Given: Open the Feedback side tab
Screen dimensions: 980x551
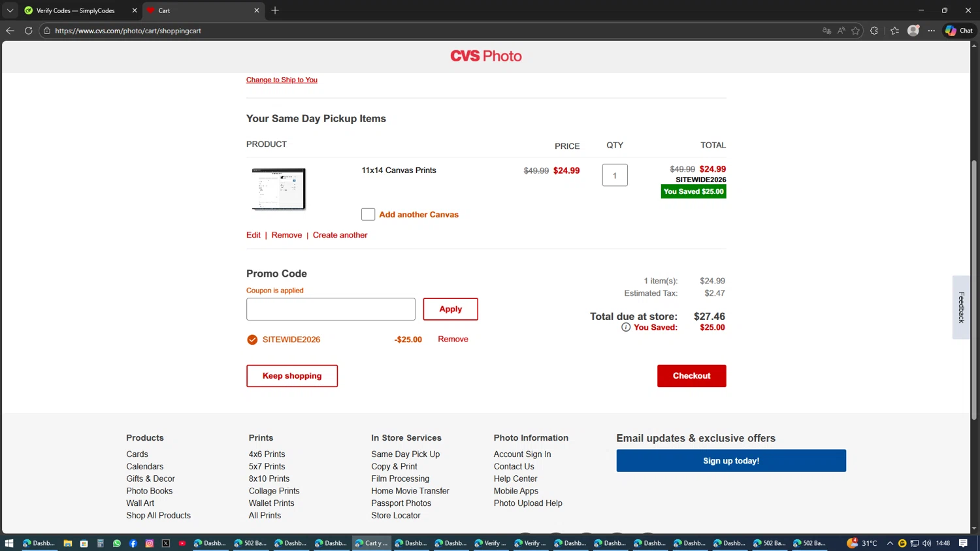Looking at the screenshot, I should pos(961,307).
